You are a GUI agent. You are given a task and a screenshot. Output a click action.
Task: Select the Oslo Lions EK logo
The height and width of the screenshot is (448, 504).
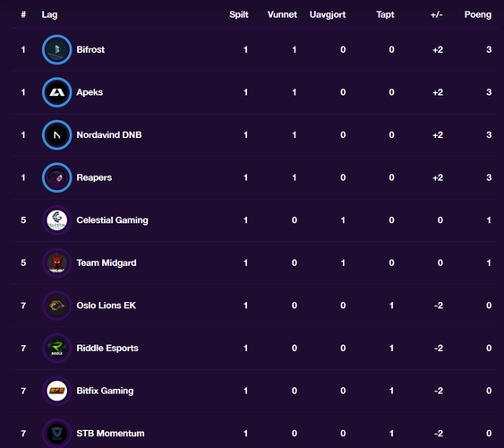(57, 306)
